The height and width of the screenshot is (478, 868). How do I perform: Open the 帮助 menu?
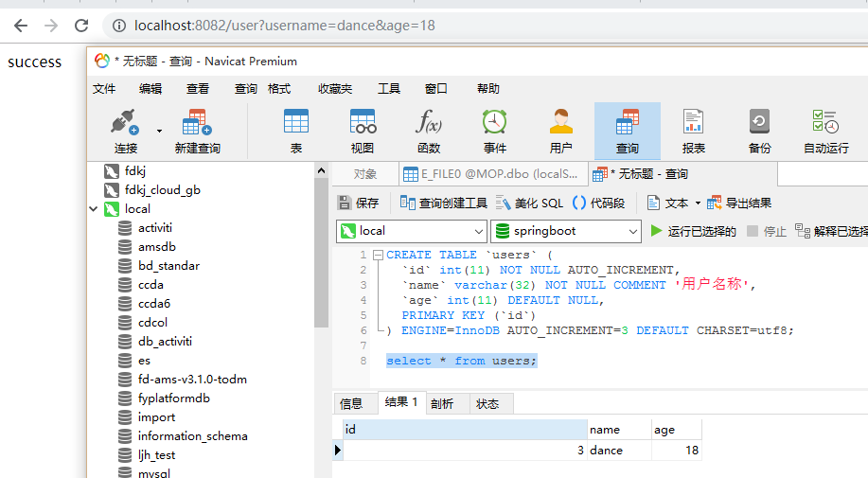(488, 89)
